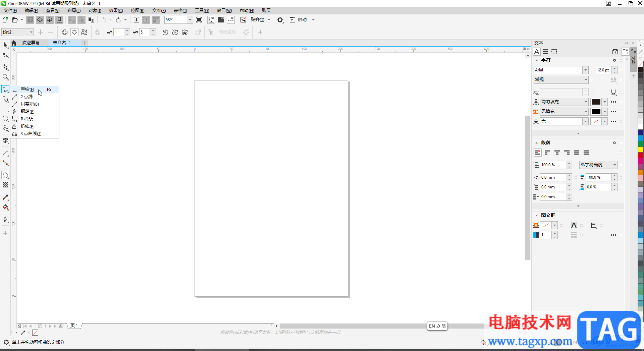Screen dimensions: 644x351
Task: Open the zoom level 58% dropdown
Action: [190, 20]
